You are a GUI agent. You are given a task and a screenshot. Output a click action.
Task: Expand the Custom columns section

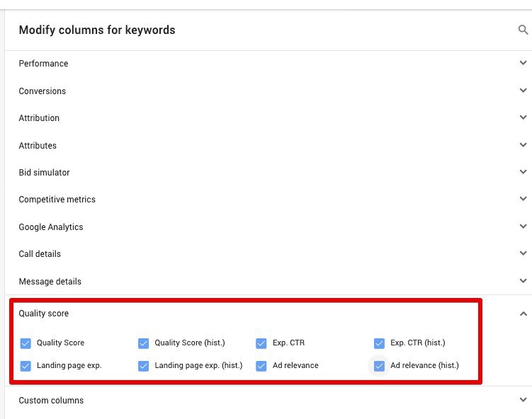(523, 400)
